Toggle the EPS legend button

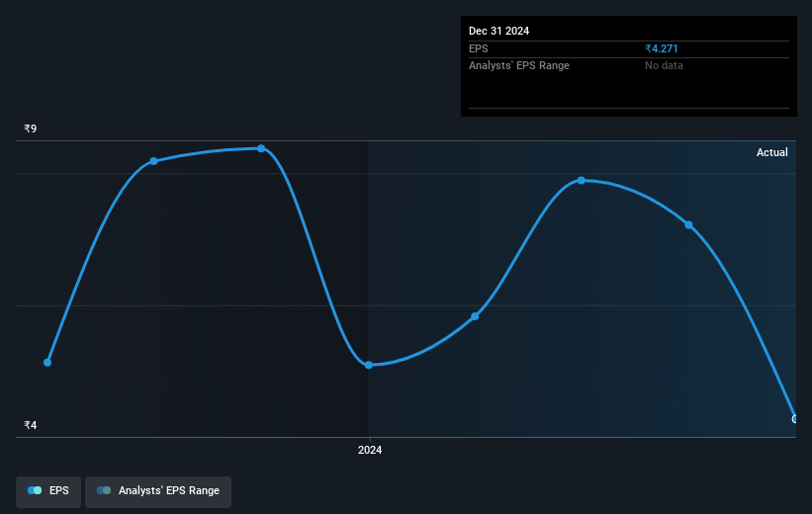click(x=48, y=491)
